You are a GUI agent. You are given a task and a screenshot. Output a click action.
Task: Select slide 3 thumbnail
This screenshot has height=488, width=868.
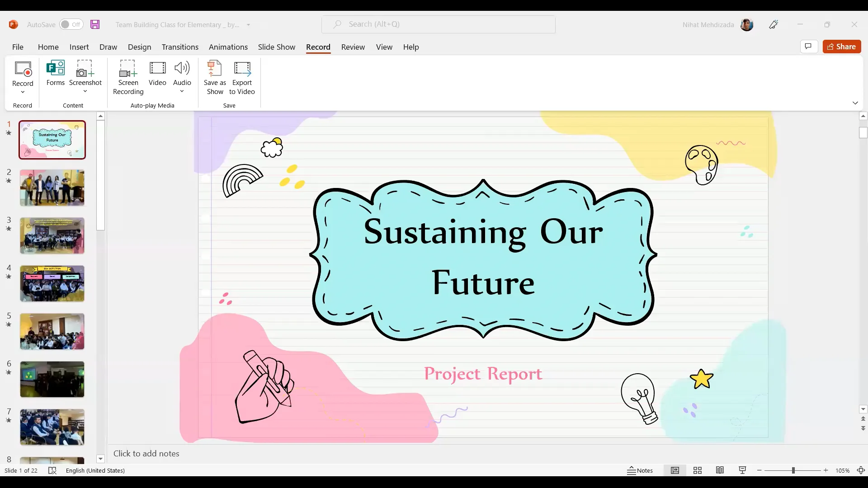52,235
